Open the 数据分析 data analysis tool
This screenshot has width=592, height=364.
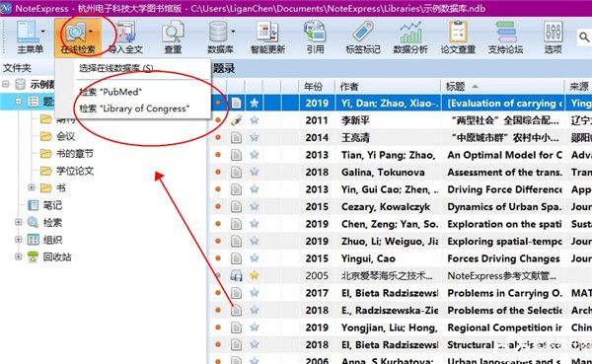[410, 37]
